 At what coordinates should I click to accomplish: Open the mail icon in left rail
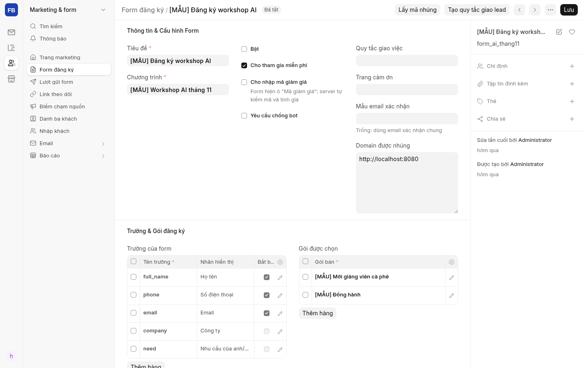point(11,32)
